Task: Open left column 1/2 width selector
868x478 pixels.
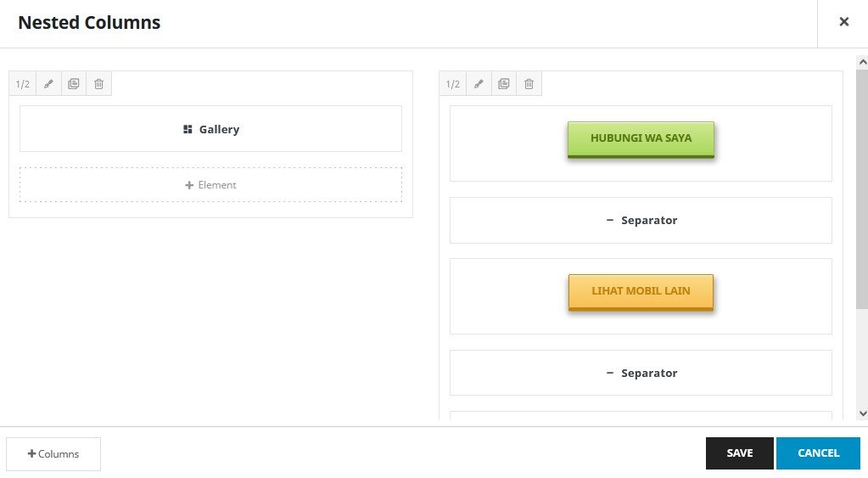Action: pyautogui.click(x=23, y=84)
